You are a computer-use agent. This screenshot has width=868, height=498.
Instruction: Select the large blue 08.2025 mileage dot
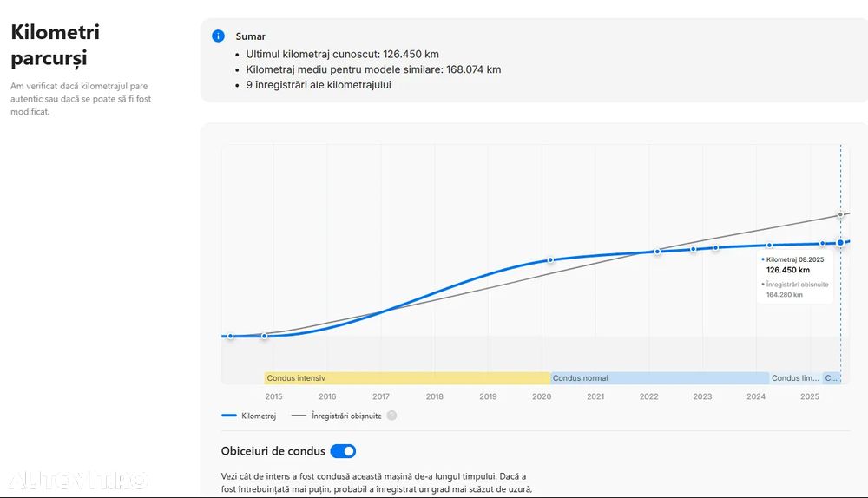click(x=840, y=243)
